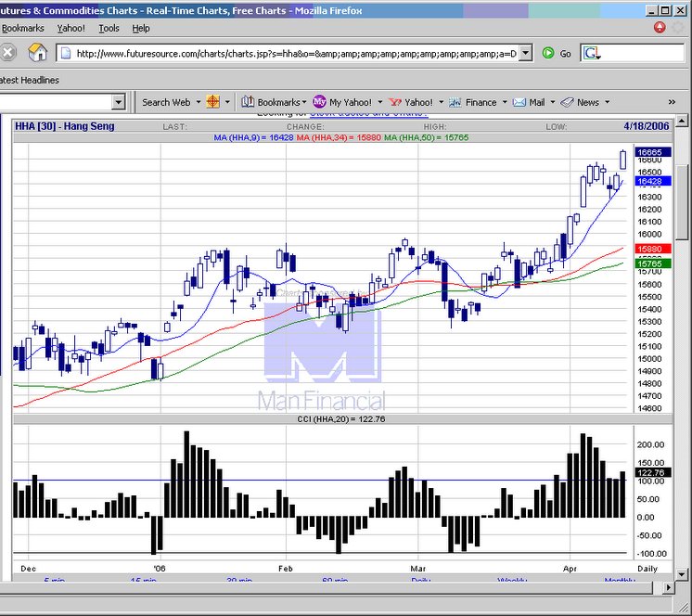Image resolution: width=692 pixels, height=616 pixels.
Task: Click the horizontal scroll right arrow
Action: click(x=669, y=587)
